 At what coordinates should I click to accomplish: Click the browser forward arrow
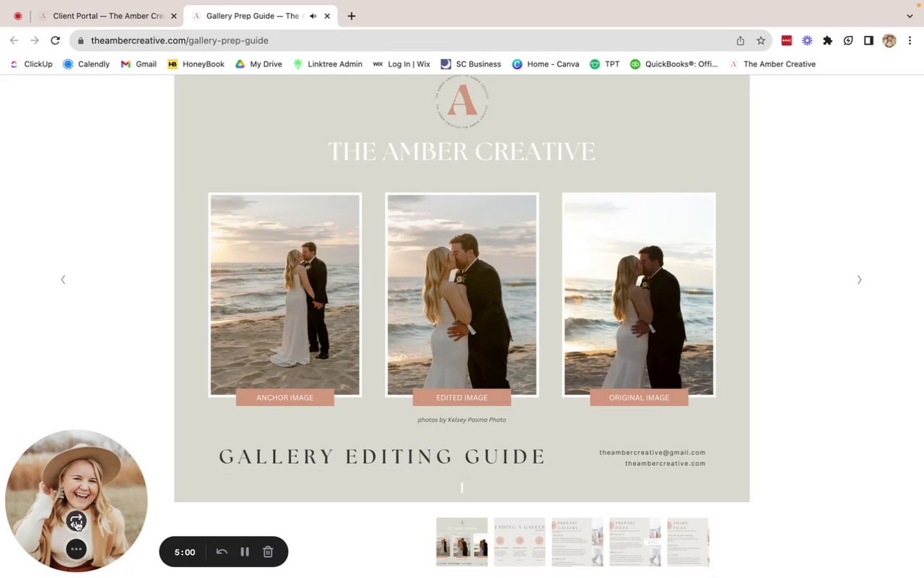coord(34,40)
